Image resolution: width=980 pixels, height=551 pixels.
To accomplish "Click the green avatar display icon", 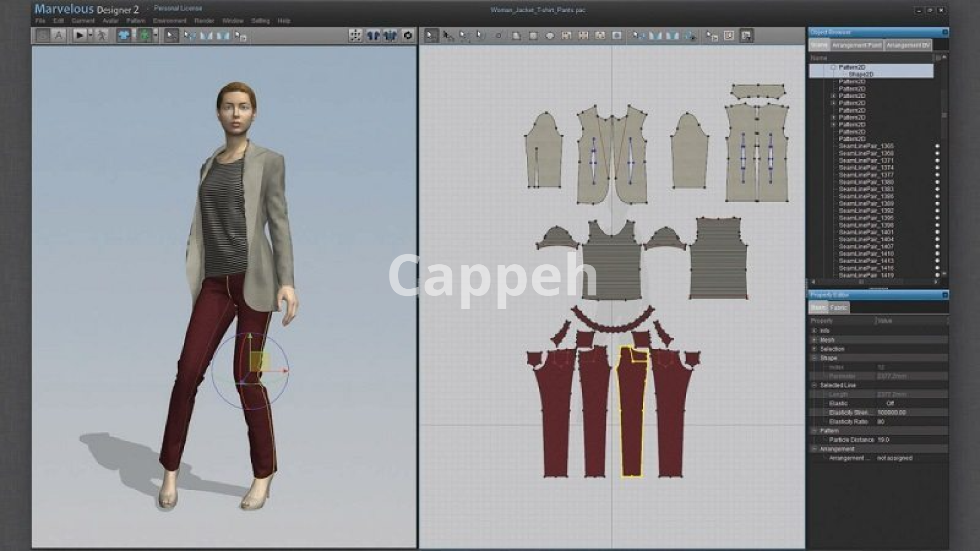I will [x=145, y=35].
